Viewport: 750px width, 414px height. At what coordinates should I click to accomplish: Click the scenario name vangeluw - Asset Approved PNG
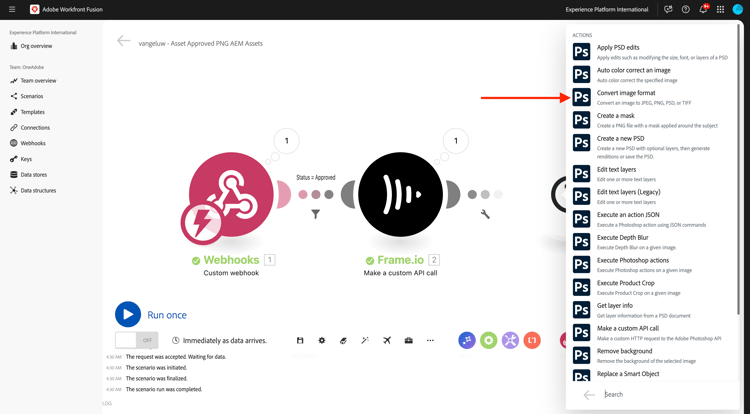click(200, 43)
